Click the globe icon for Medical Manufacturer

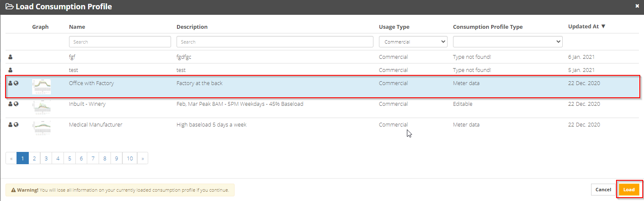[16, 125]
